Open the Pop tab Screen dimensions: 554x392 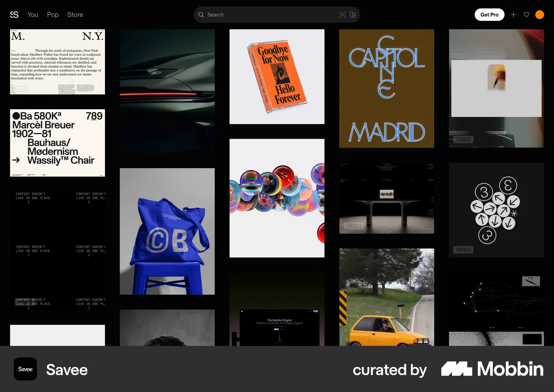point(53,15)
